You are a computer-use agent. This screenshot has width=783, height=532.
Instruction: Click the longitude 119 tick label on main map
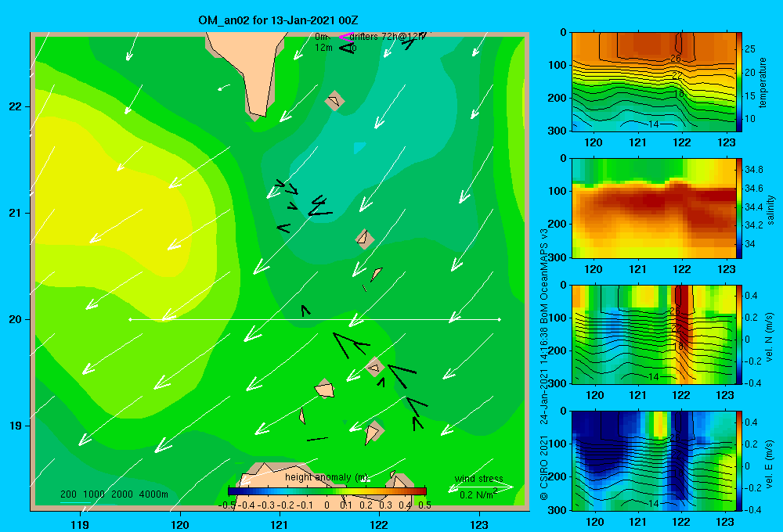[80, 524]
